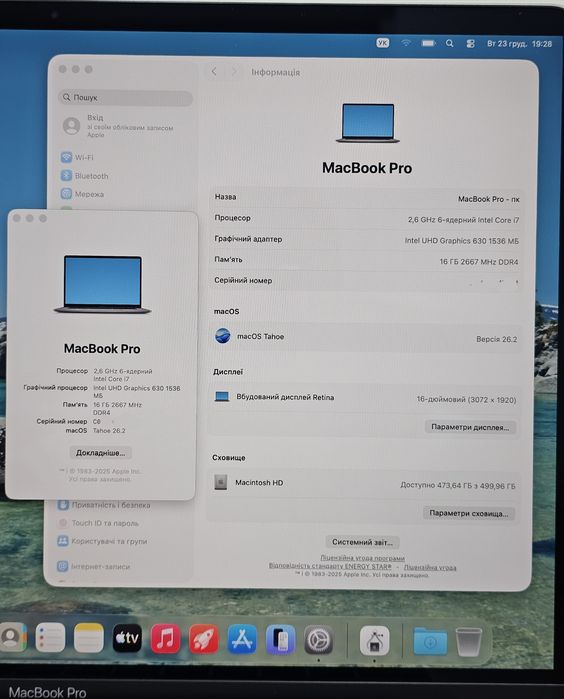Launch iPhone Mirroring from the Dock
Image resolution: width=564 pixels, height=699 pixels.
(280, 640)
